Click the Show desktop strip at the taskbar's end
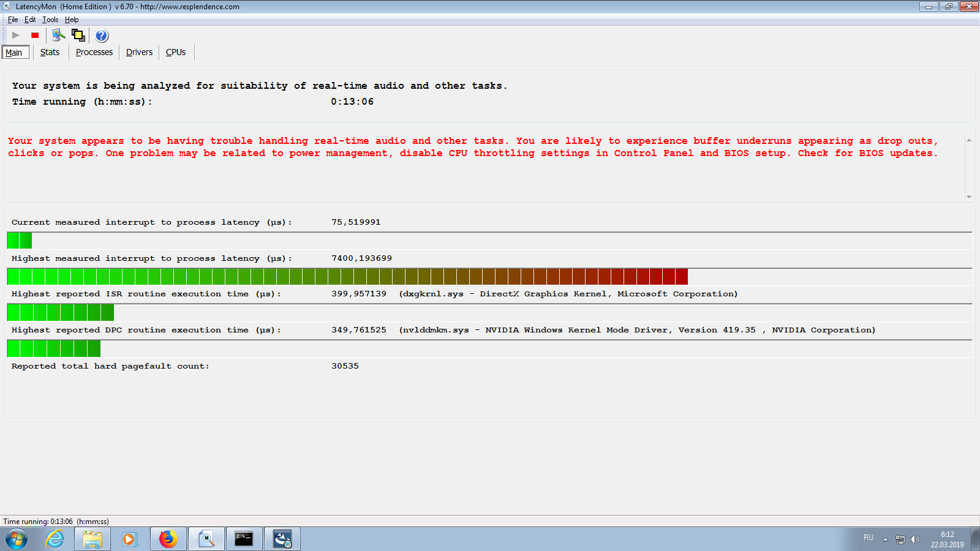Screen dimensions: 980x551 coord(975,539)
